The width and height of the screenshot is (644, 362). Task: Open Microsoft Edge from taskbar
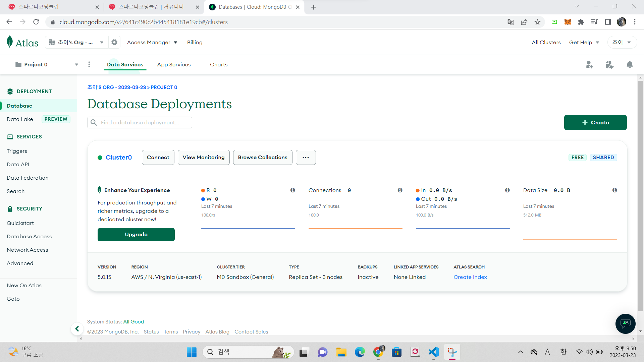pyautogui.click(x=360, y=352)
